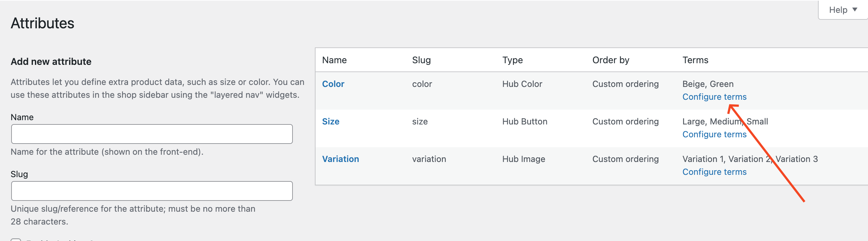Viewport: 868px width, 241px height.
Task: Configure terms for Color attribute
Action: 714,97
